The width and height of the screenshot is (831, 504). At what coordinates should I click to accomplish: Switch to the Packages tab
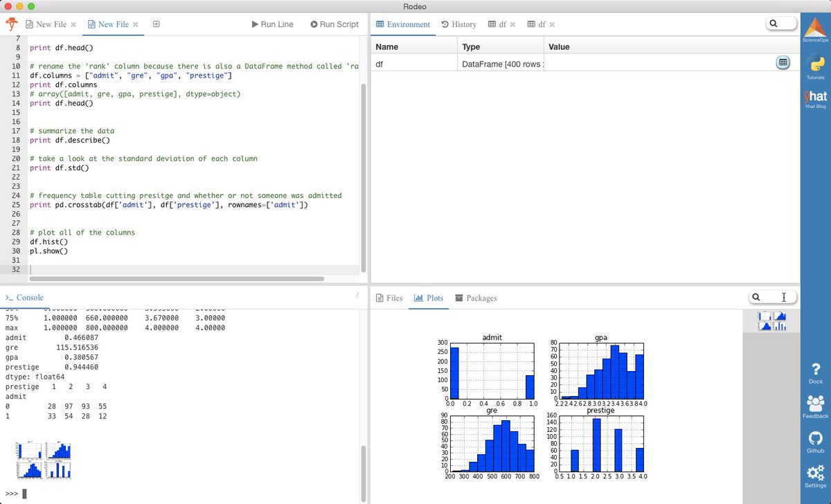click(x=476, y=298)
